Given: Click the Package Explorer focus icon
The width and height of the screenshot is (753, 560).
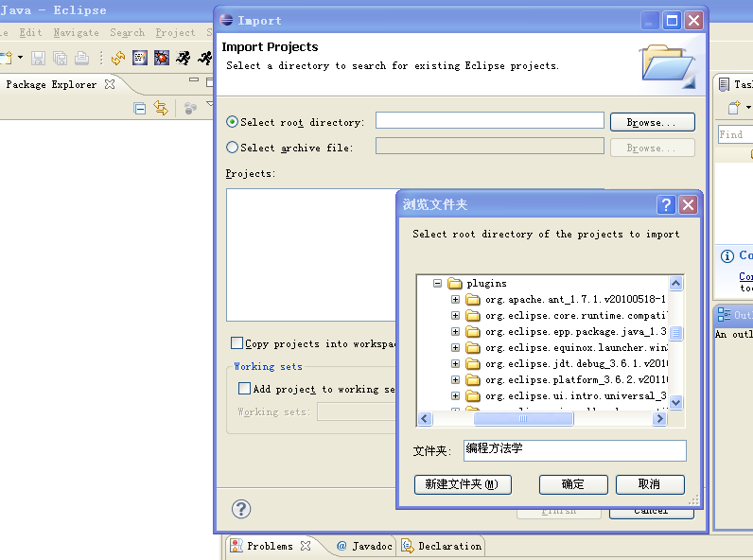Looking at the screenshot, I should (x=191, y=109).
